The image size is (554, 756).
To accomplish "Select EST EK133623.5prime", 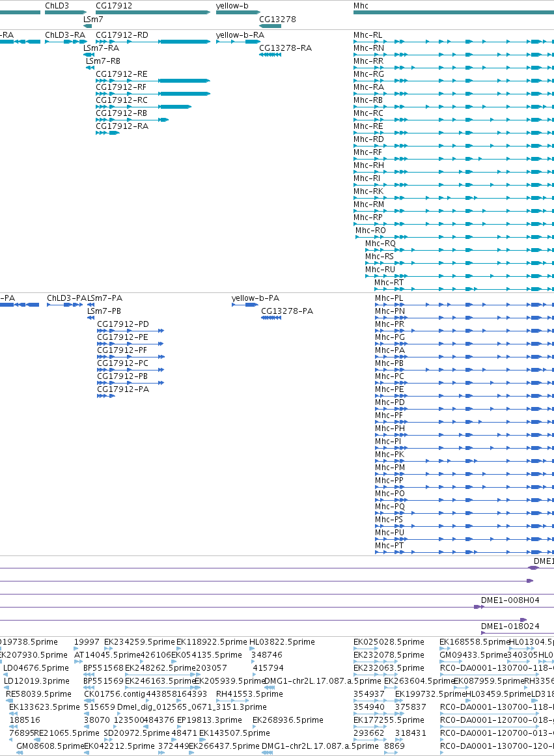I will (44, 707).
